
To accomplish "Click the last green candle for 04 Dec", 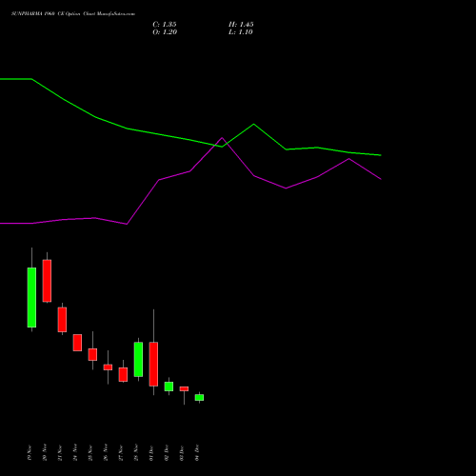I will (x=199, y=397).
